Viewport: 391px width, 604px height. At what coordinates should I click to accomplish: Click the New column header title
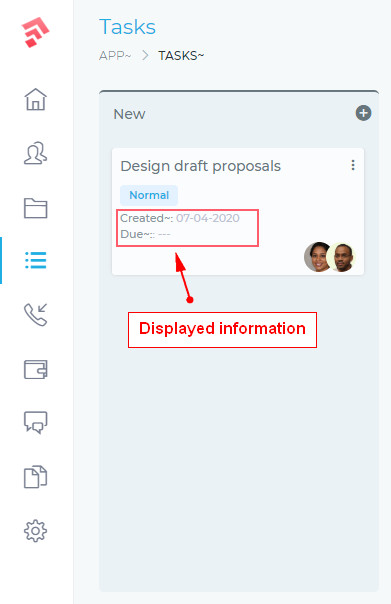tap(129, 114)
